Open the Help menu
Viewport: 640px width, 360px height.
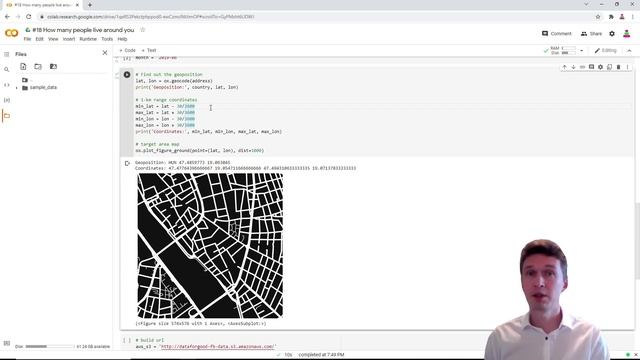122,39
